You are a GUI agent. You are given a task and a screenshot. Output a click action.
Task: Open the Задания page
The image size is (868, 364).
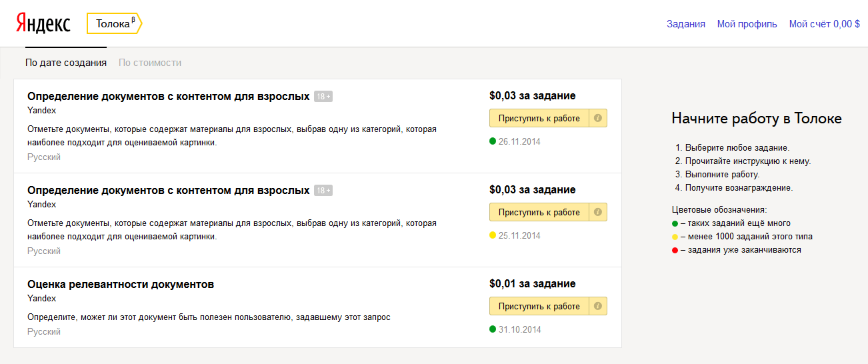686,24
